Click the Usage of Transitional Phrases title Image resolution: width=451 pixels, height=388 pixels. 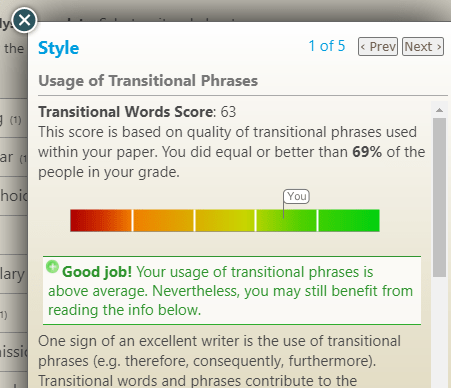148,81
